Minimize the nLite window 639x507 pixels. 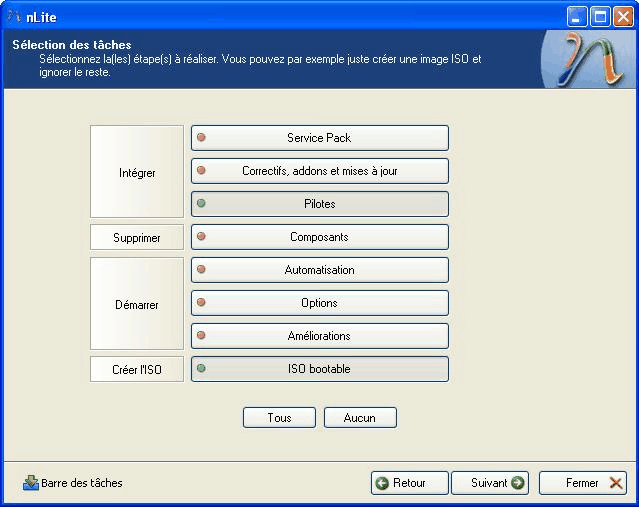[577, 17]
